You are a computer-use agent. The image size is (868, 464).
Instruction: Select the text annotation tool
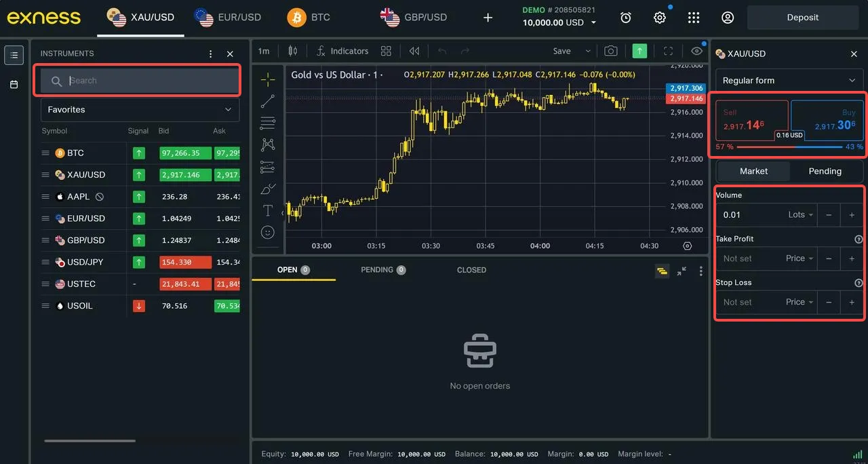tap(268, 210)
